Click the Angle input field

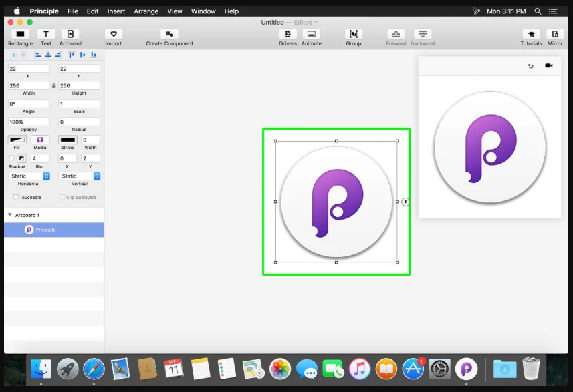[x=29, y=104]
